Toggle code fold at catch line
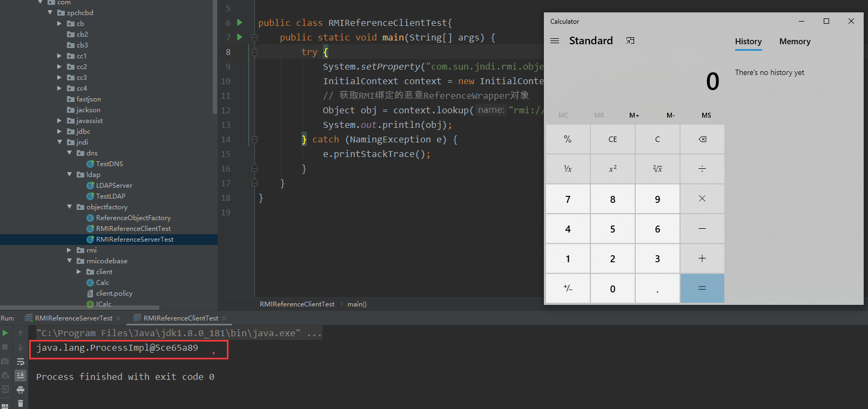This screenshot has width=868, height=409. click(254, 139)
